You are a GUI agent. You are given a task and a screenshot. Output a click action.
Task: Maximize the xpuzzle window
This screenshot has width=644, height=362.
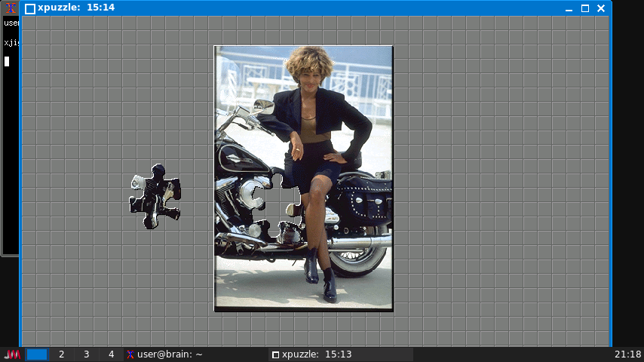coord(585,8)
